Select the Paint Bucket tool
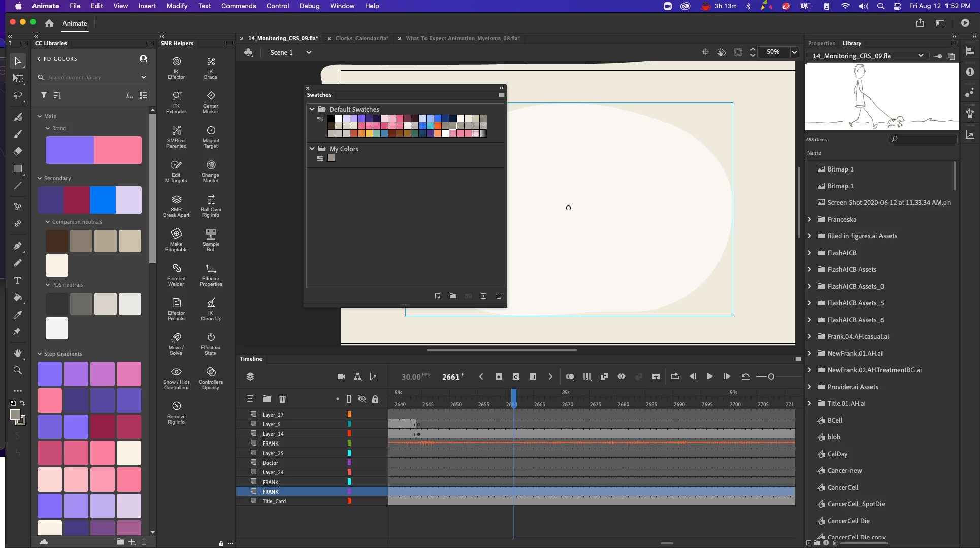 pyautogui.click(x=17, y=298)
